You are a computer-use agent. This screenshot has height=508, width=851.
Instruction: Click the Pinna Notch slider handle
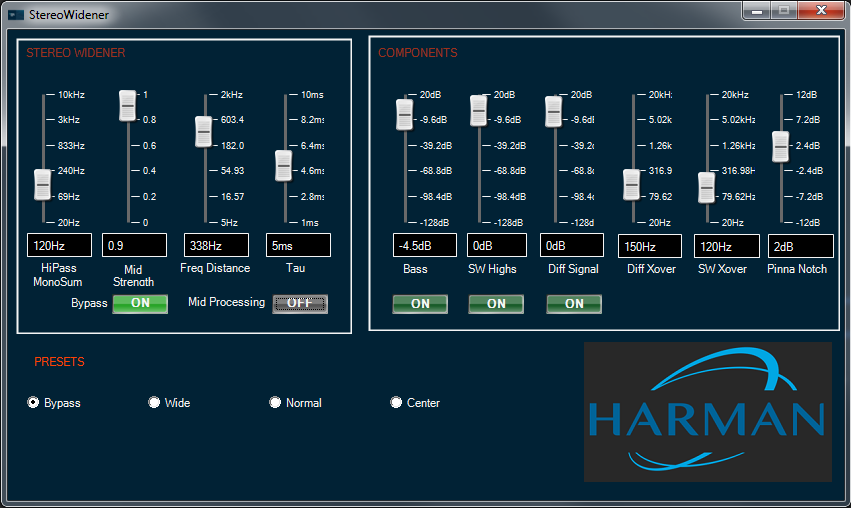780,147
